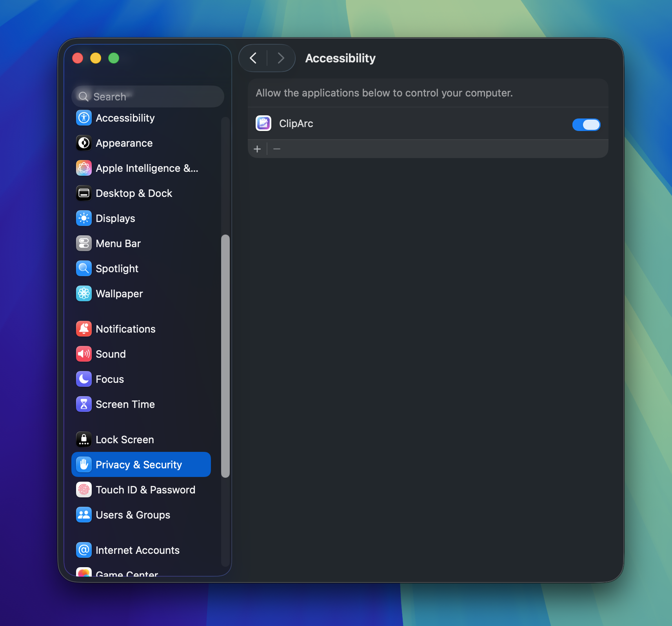Navigate back from Accessibility page
The image size is (672, 626).
253,58
